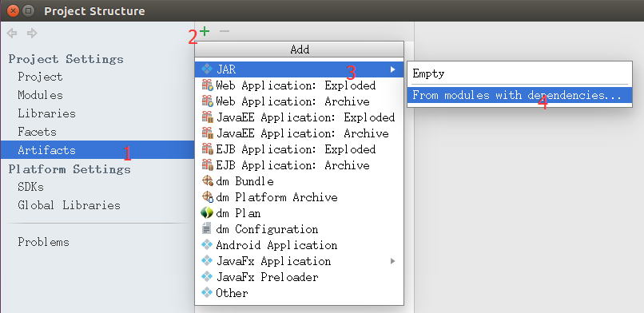Choose EJB Application: Exploded
Screen dimensions: 644x313
pos(299,149)
